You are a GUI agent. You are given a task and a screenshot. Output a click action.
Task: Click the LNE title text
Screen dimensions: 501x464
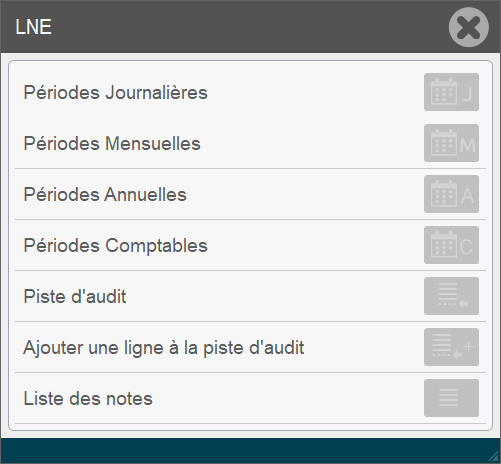point(33,27)
